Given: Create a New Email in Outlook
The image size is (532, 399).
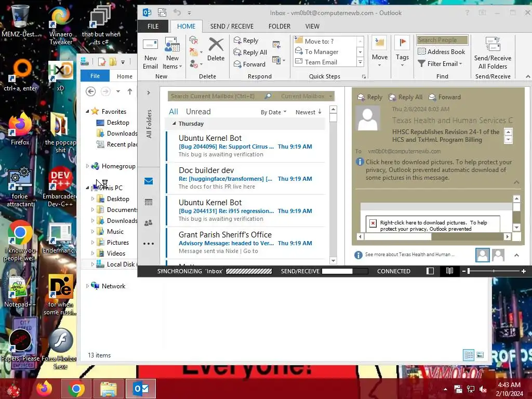Looking at the screenshot, I should (150, 54).
